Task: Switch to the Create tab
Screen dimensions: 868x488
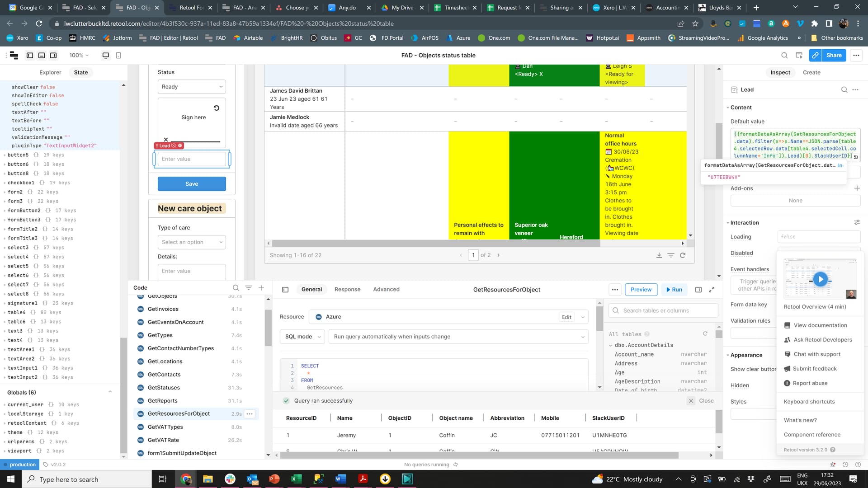Action: pyautogui.click(x=811, y=72)
